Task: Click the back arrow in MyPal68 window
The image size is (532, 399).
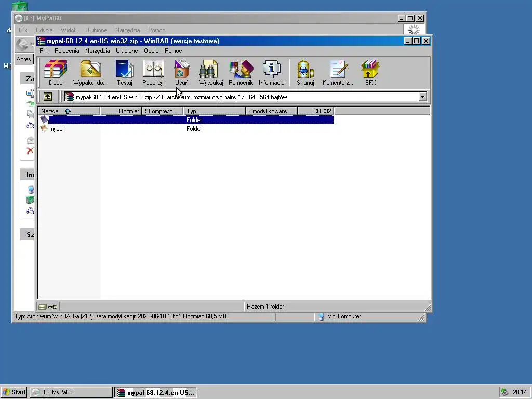Action: pyautogui.click(x=22, y=44)
